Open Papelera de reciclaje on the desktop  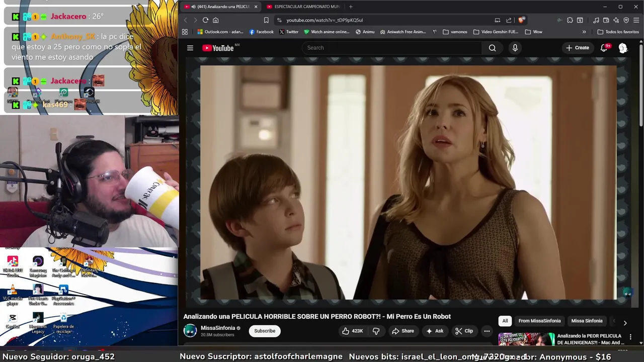pos(63,323)
